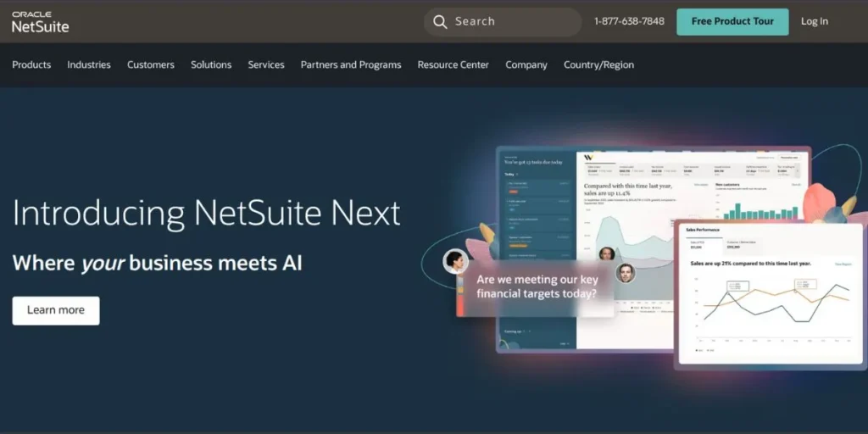Click the green New customers bar chart

(x=760, y=211)
